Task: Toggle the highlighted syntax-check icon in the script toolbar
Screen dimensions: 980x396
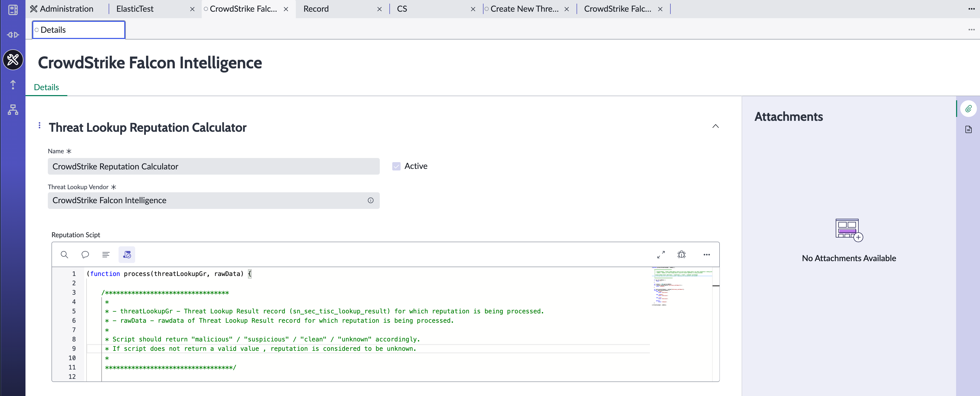Action: (127, 254)
